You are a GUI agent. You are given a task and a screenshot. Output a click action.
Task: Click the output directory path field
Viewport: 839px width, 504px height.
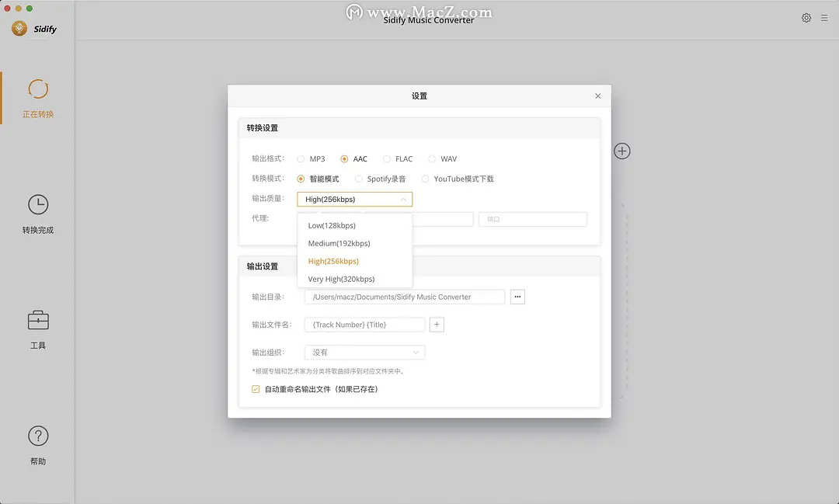click(x=405, y=297)
